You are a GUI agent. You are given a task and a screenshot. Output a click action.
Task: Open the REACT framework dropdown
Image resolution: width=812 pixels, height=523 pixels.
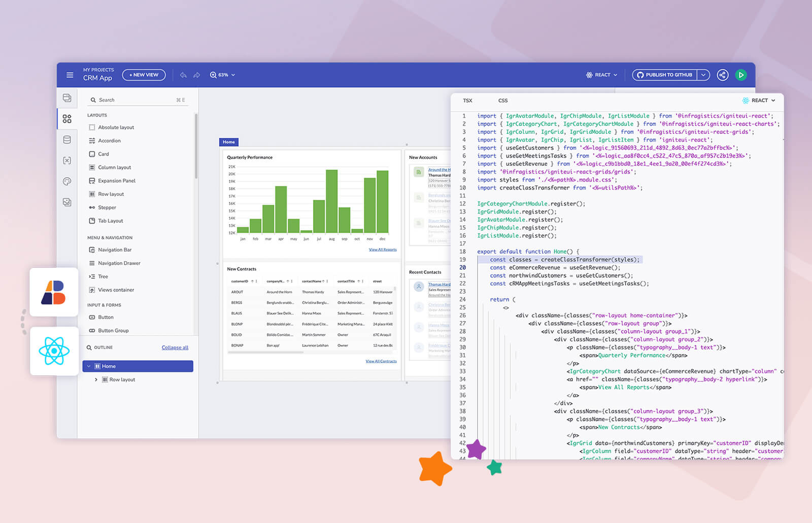tap(602, 75)
